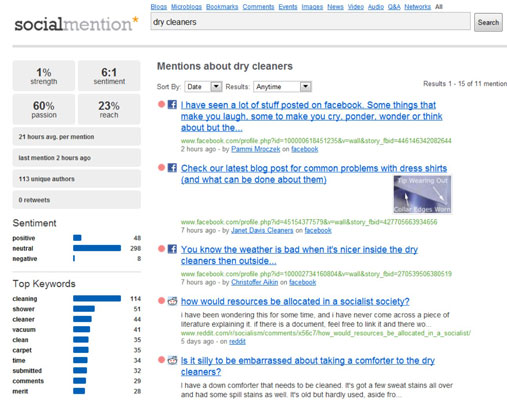Open author Janet Davis Cleaners link

262,230
